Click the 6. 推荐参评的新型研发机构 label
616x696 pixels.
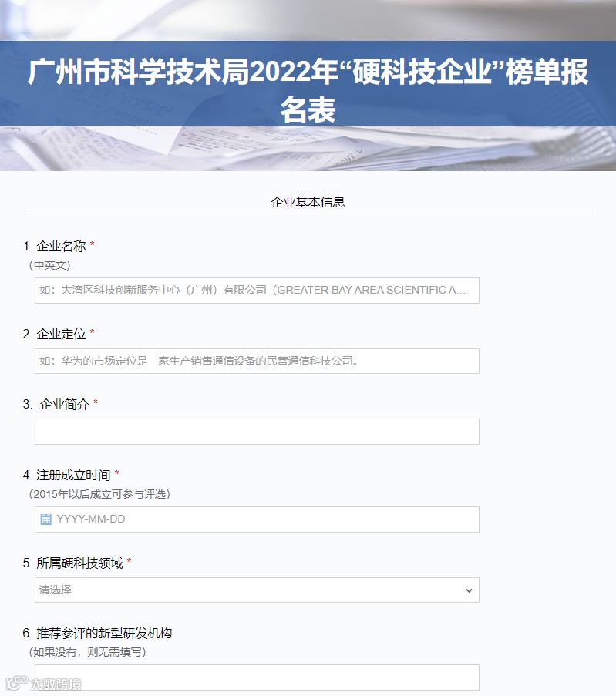(x=97, y=633)
